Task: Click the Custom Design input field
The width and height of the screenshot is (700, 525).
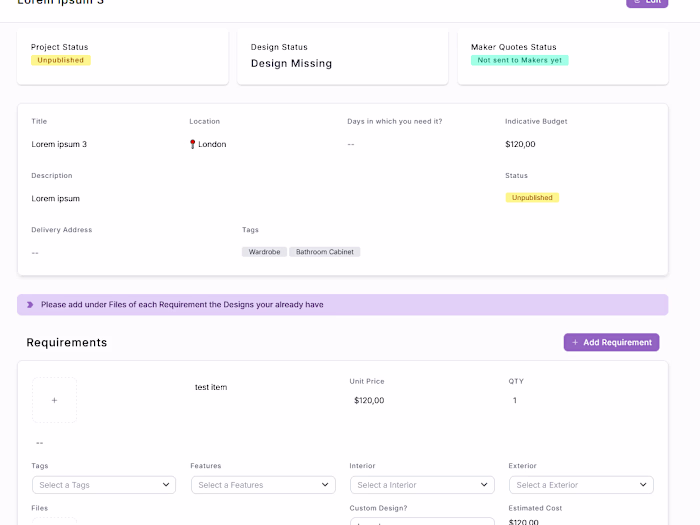Action: (x=422, y=521)
